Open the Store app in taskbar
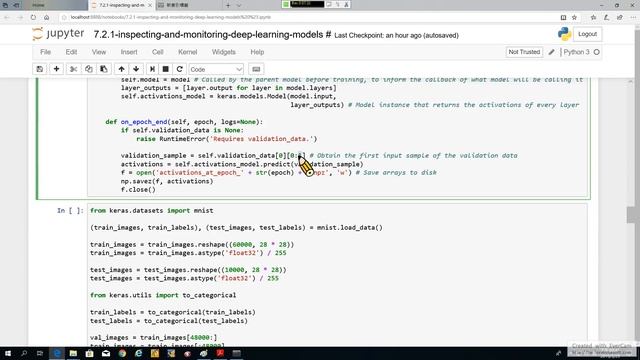 pos(89,353)
